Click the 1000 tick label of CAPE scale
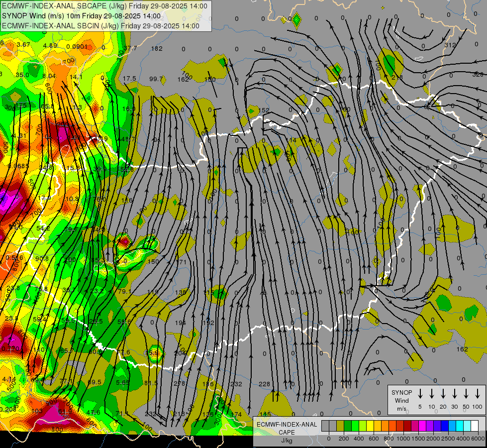The image size is (487, 448). click(x=403, y=439)
